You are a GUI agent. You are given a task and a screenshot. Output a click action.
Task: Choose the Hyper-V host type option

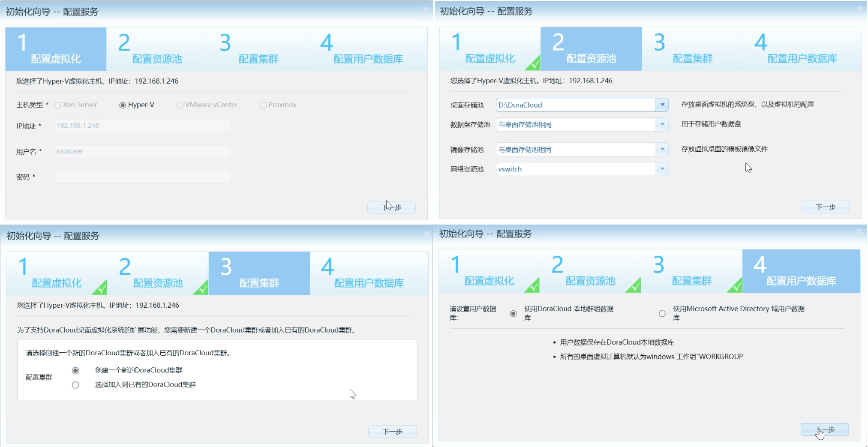(x=123, y=105)
